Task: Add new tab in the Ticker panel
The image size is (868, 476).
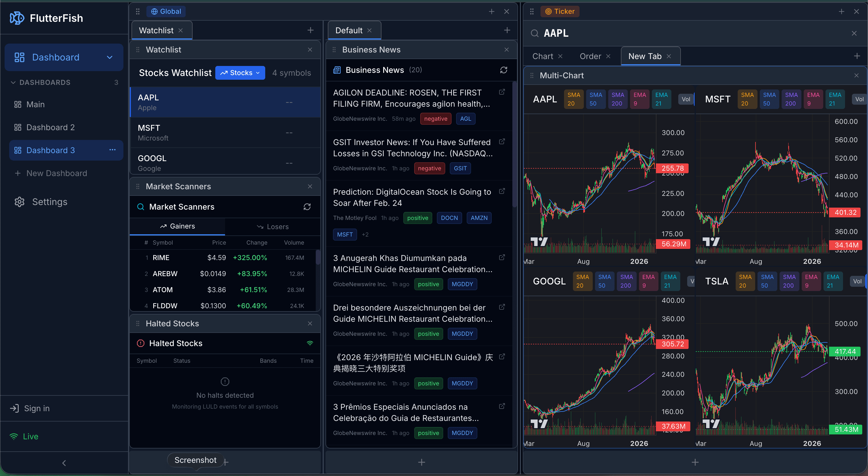Action: [857, 56]
